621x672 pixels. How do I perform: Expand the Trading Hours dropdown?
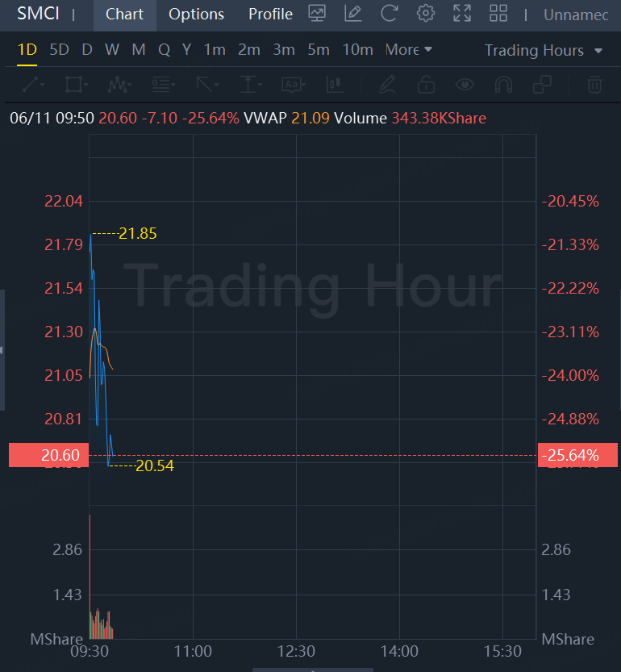(544, 50)
